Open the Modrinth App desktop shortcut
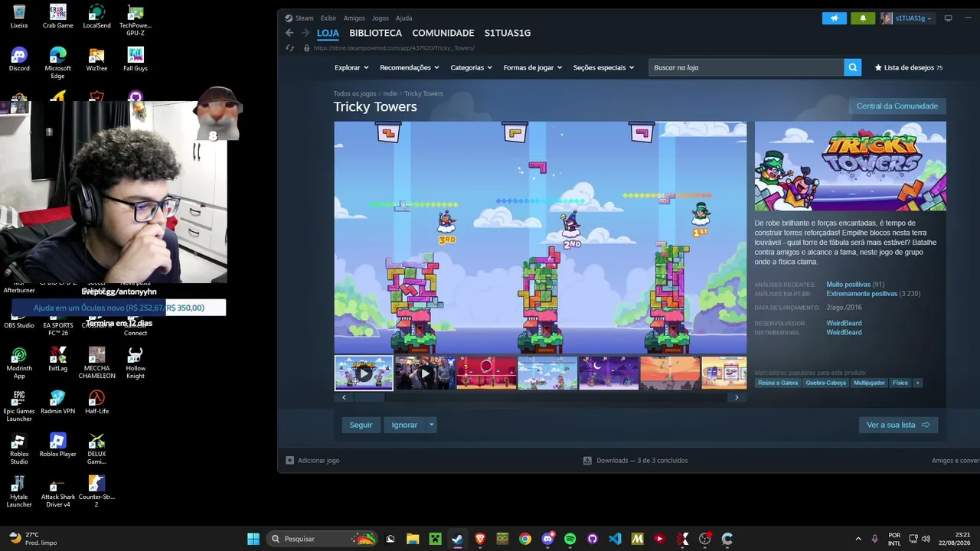Viewport: 980px width, 551px height. [x=19, y=363]
